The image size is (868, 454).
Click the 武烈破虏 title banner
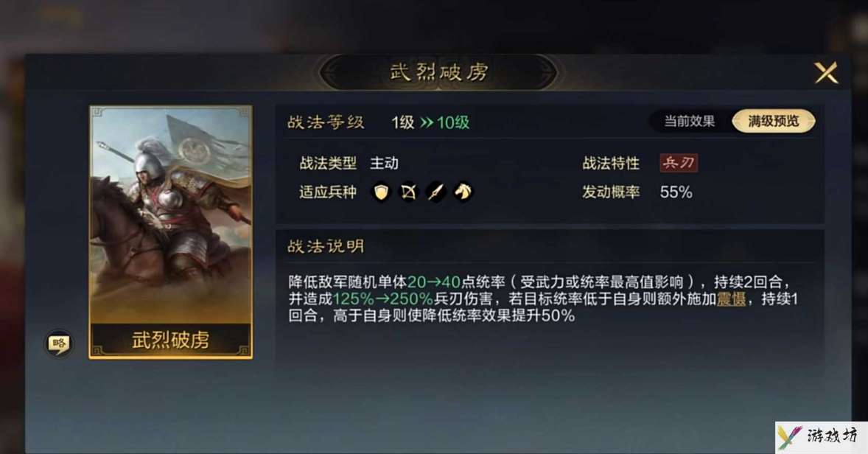tap(438, 72)
